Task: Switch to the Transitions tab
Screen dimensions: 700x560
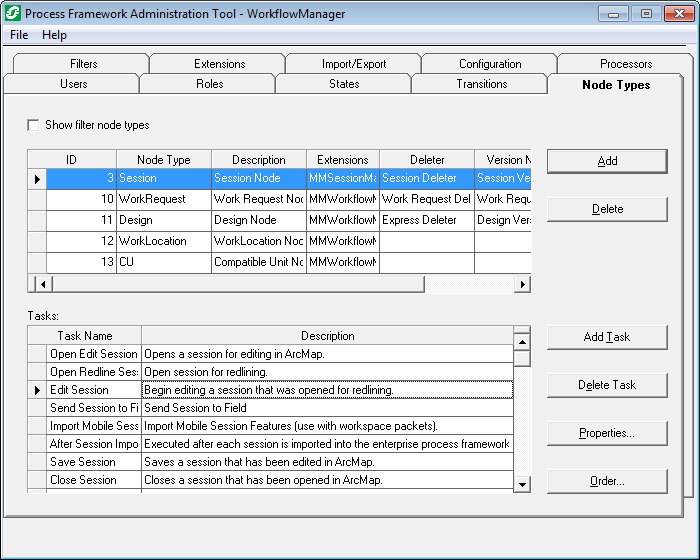Action: [481, 84]
